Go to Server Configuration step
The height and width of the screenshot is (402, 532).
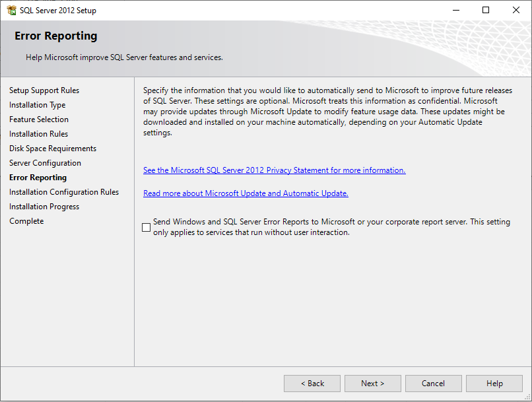(45, 162)
